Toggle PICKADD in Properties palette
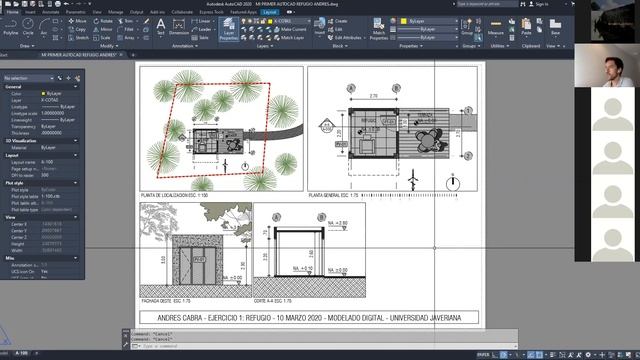This screenshot has width=640, height=360. 60,78
